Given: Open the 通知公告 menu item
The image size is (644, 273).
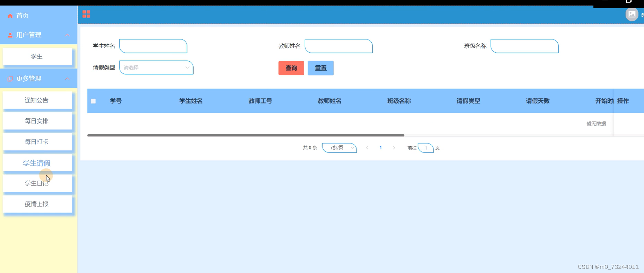Looking at the screenshot, I should point(37,100).
